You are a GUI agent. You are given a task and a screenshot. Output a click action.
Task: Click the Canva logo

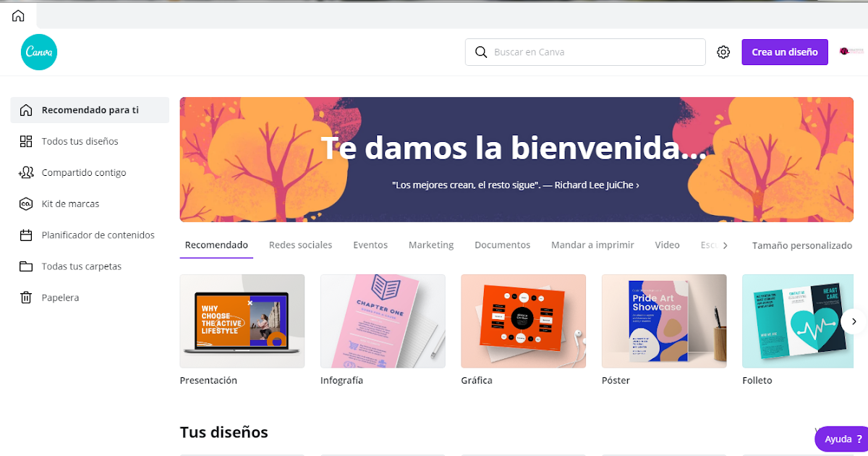click(38, 51)
